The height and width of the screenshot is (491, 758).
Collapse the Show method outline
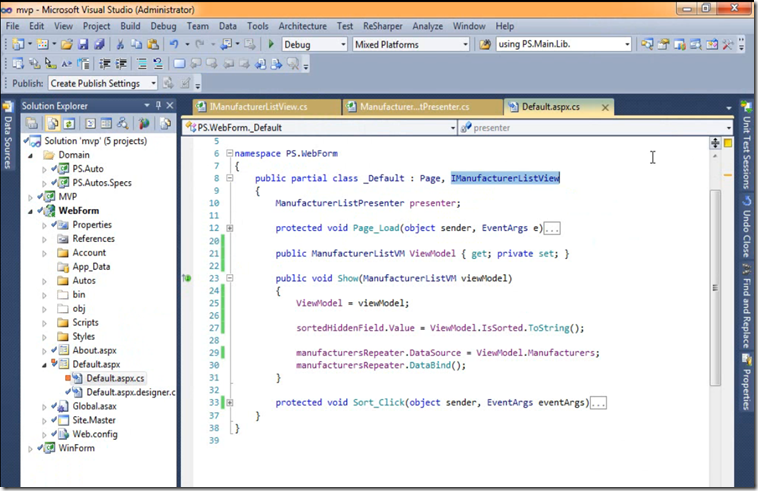(x=230, y=278)
